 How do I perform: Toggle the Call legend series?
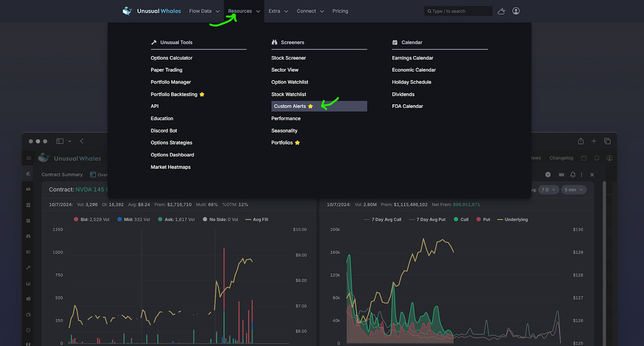point(461,219)
